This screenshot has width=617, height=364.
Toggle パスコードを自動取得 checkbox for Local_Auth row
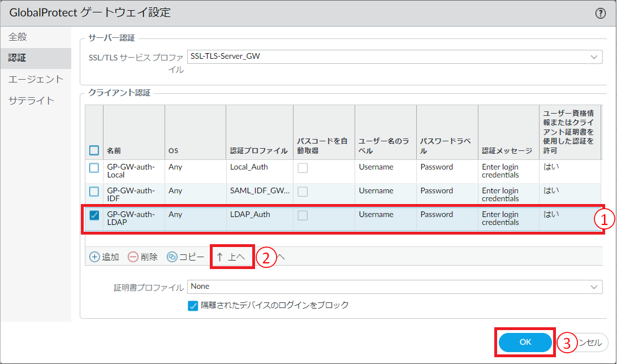[x=303, y=168]
